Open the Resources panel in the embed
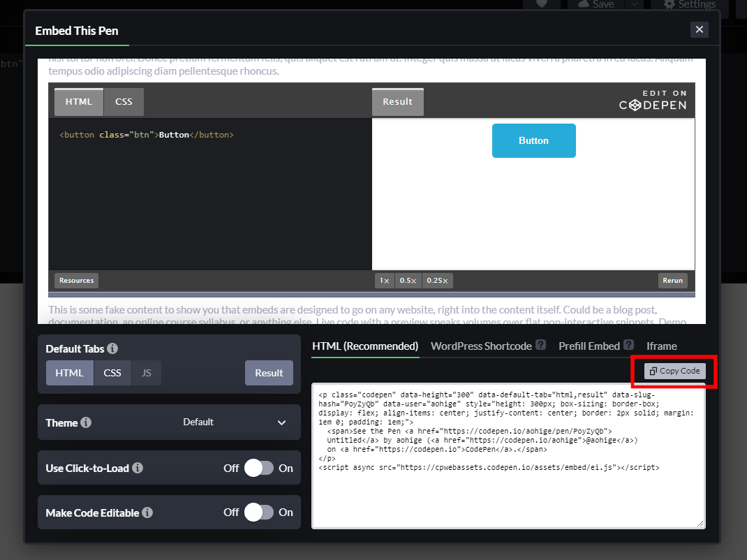The image size is (747, 560). coord(75,280)
